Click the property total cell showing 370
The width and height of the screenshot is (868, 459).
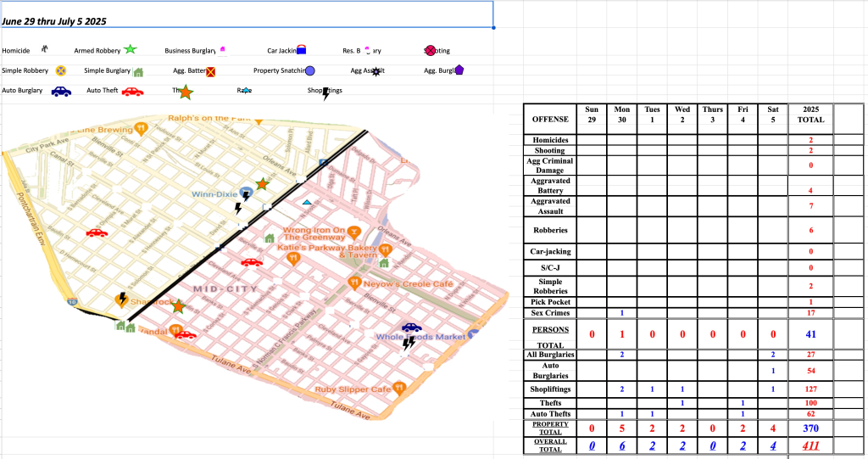[810, 428]
